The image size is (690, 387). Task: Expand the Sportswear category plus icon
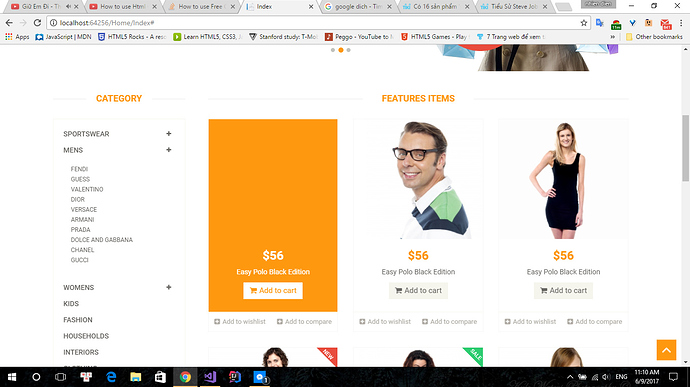[169, 133]
